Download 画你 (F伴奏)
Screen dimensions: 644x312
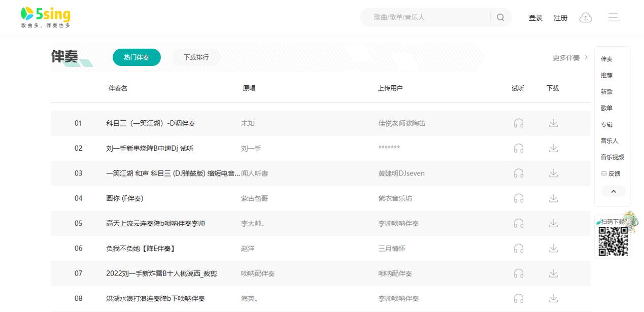(x=553, y=198)
